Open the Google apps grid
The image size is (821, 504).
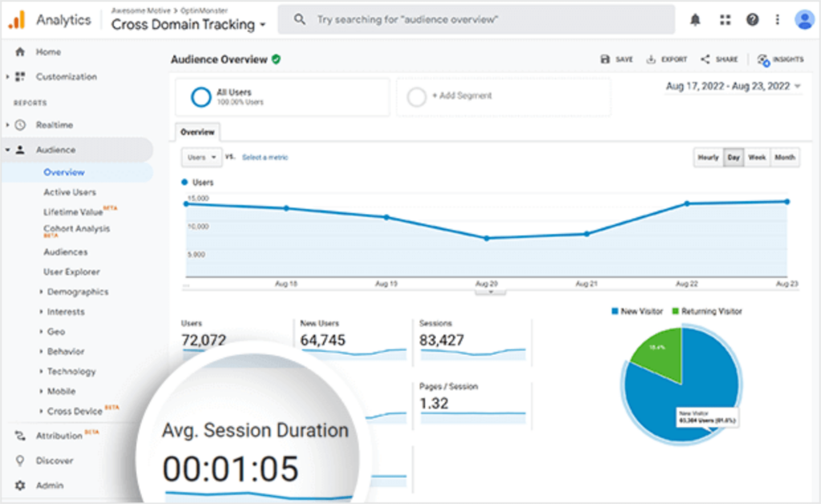point(725,18)
